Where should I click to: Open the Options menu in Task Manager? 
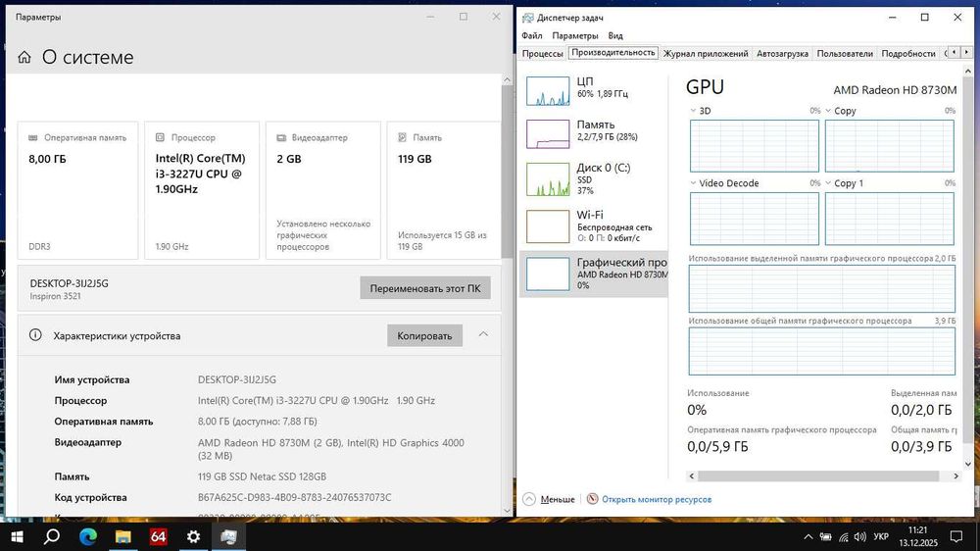click(x=575, y=35)
